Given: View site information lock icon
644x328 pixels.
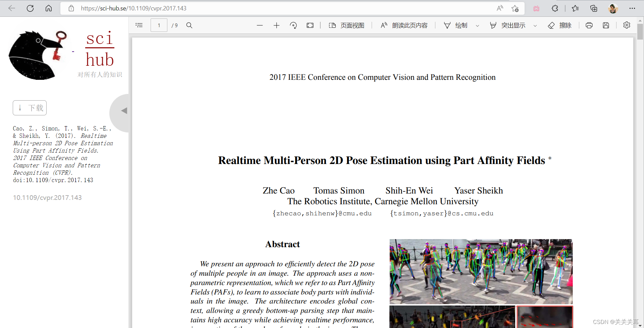Looking at the screenshot, I should click(71, 8).
